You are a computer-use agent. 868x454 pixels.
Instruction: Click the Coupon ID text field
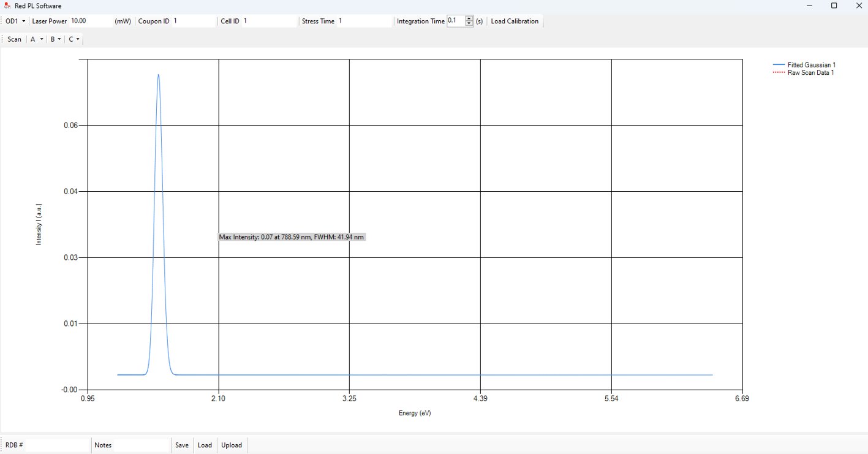point(193,21)
